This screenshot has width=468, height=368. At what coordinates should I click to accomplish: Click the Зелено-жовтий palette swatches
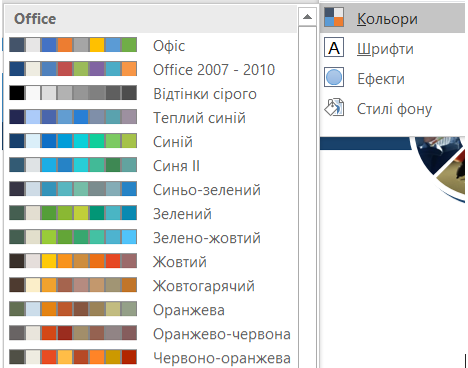[x=73, y=237]
